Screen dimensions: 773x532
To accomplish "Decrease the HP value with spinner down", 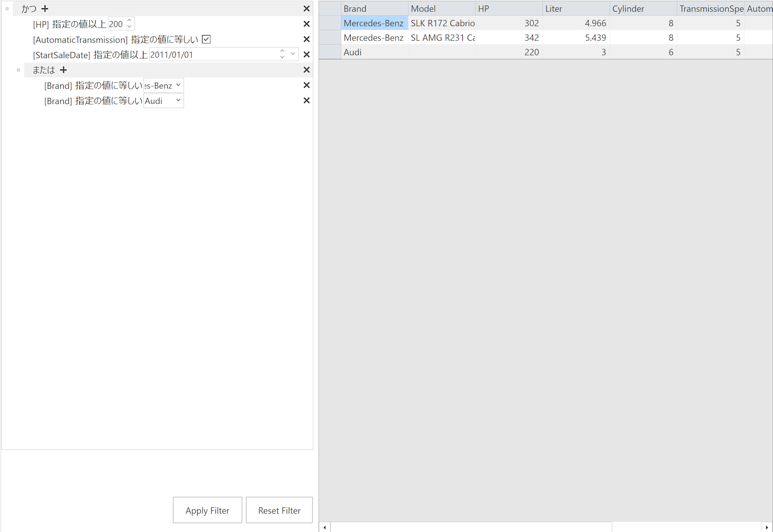I will click(129, 27).
